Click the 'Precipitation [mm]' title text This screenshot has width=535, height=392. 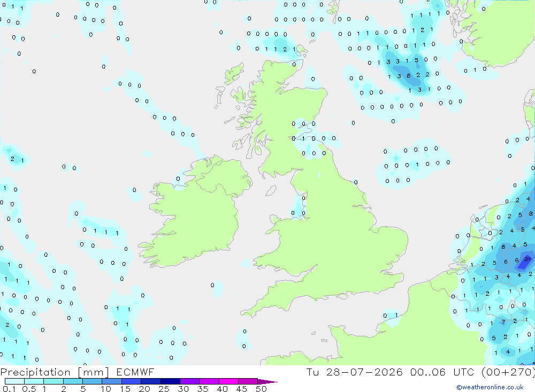click(55, 372)
